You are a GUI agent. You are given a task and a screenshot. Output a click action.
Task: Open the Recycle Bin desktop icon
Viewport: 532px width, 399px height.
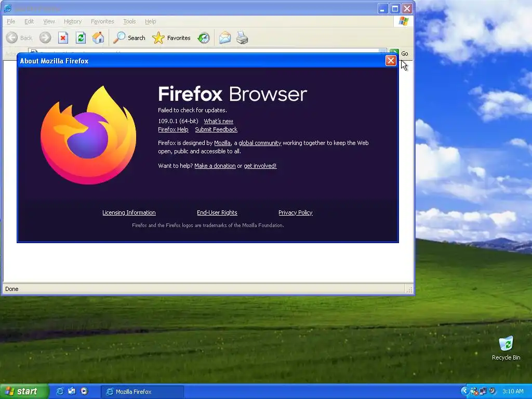tap(506, 348)
